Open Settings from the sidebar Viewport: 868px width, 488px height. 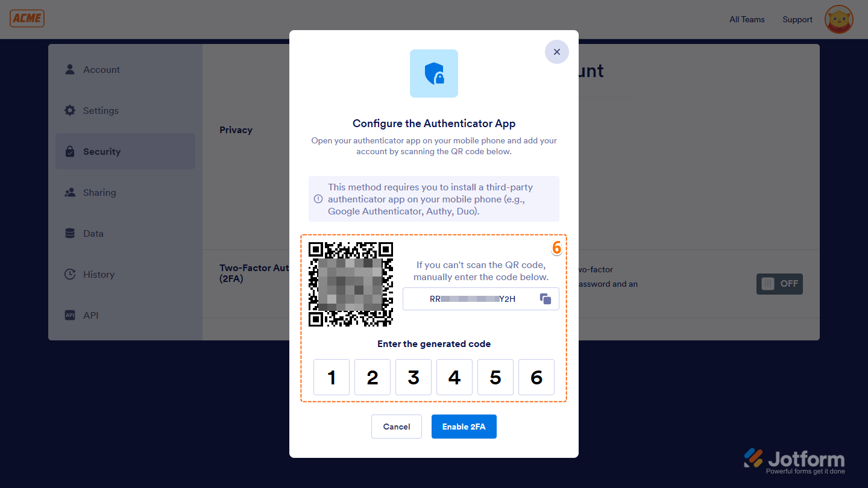point(71,110)
